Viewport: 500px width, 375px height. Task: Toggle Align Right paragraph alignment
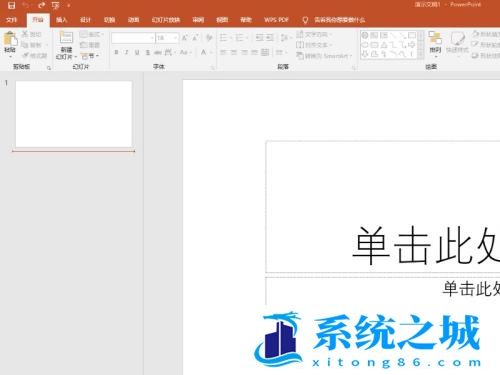[x=244, y=52]
